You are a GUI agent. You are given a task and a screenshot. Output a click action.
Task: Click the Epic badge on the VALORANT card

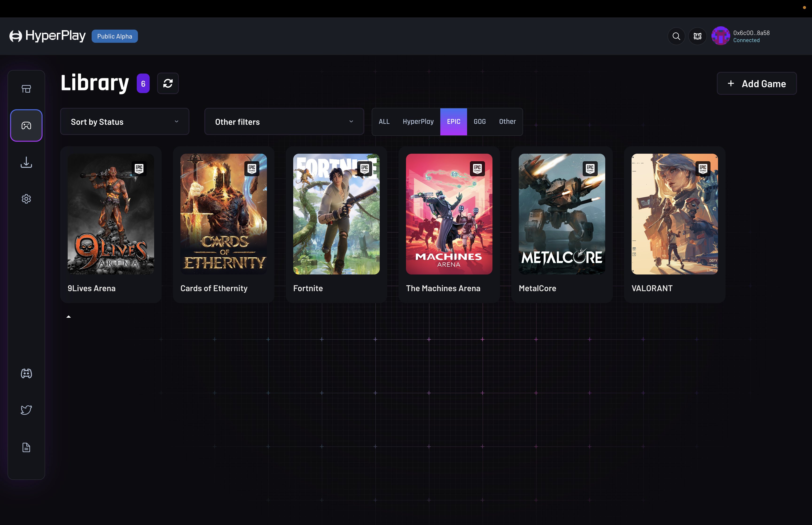tap(703, 168)
